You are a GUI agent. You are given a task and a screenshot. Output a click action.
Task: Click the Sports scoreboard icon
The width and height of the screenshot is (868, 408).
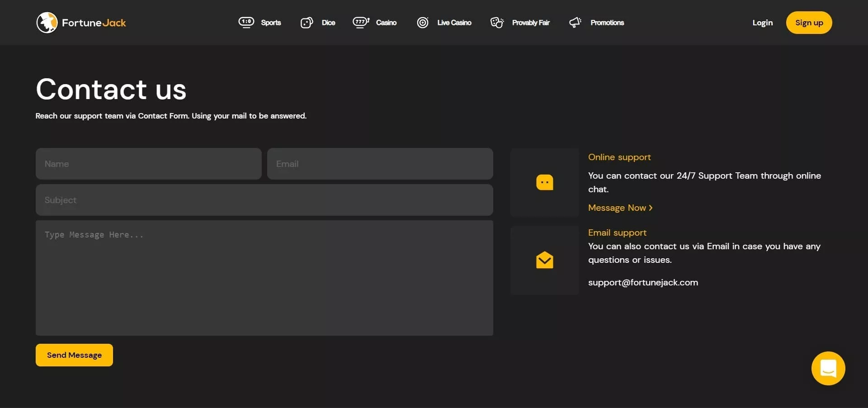[246, 22]
